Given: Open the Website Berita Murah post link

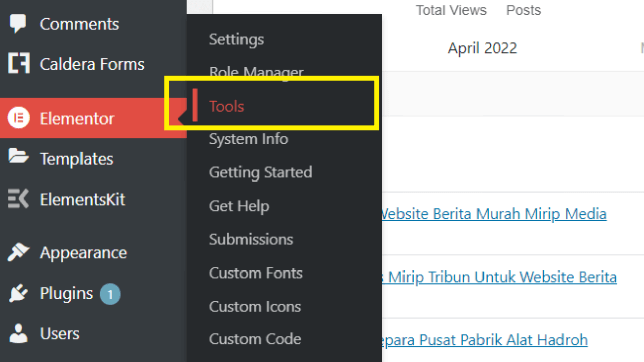Looking at the screenshot, I should [493, 214].
